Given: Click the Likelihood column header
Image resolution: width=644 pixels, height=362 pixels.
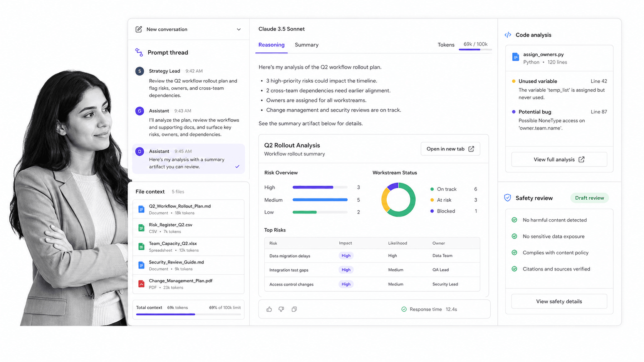Looking at the screenshot, I should click(397, 243).
